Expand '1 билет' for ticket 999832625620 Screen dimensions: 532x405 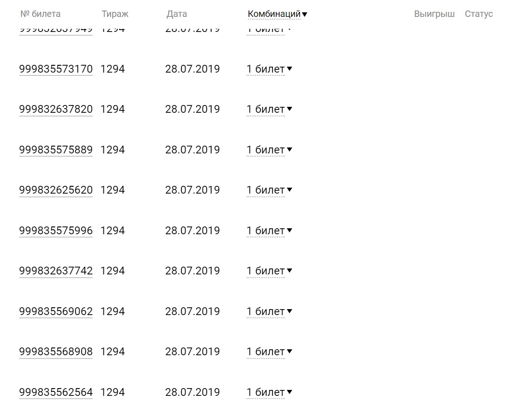point(269,190)
